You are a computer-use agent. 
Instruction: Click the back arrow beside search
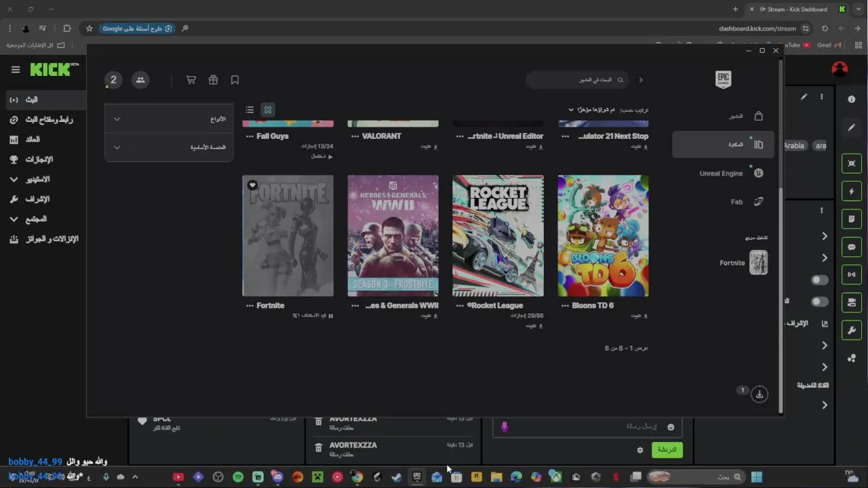641,80
